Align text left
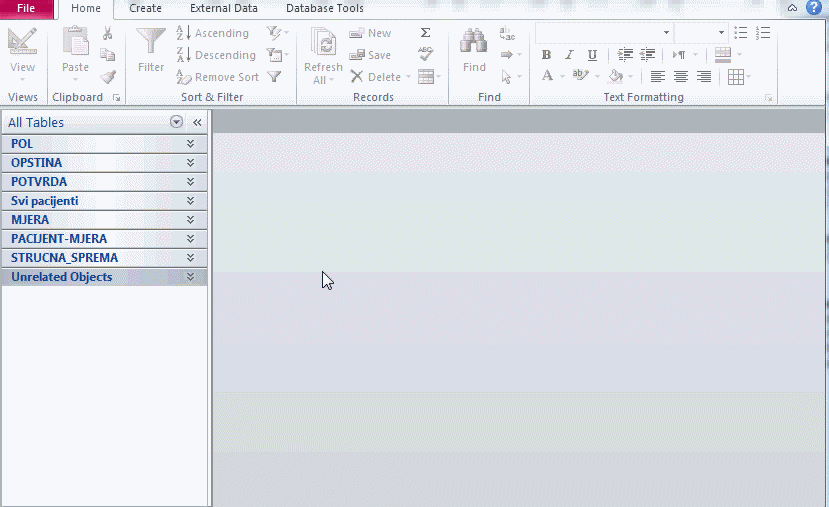The height and width of the screenshot is (507, 829). coord(657,77)
